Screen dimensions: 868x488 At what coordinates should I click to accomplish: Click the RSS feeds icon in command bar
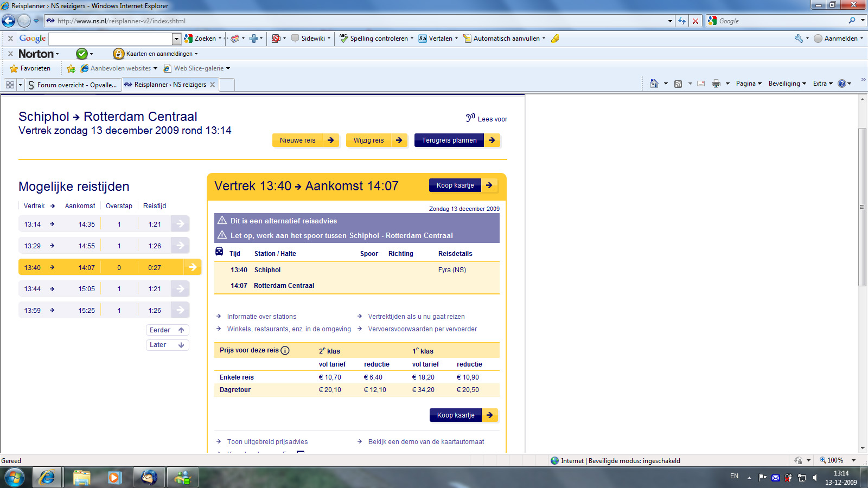tap(678, 84)
